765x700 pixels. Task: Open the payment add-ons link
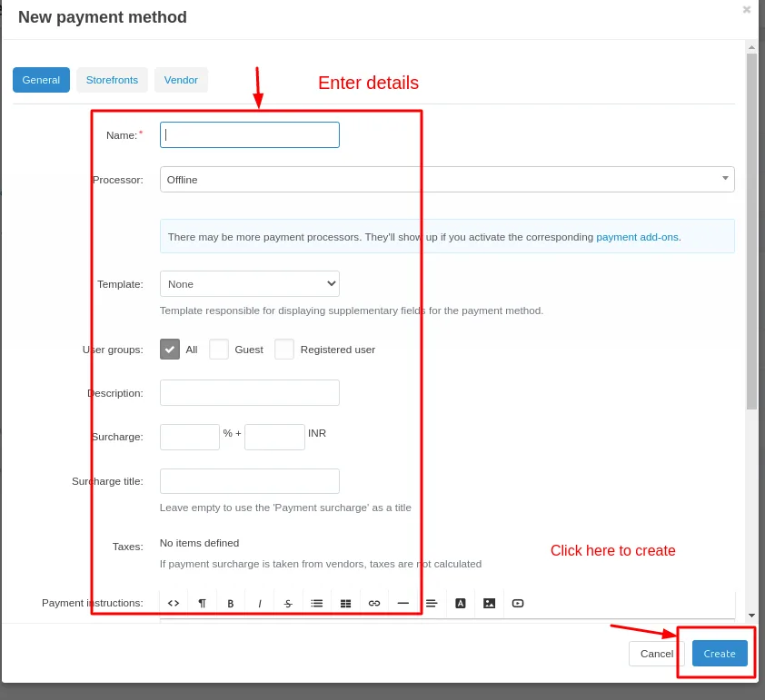click(637, 237)
